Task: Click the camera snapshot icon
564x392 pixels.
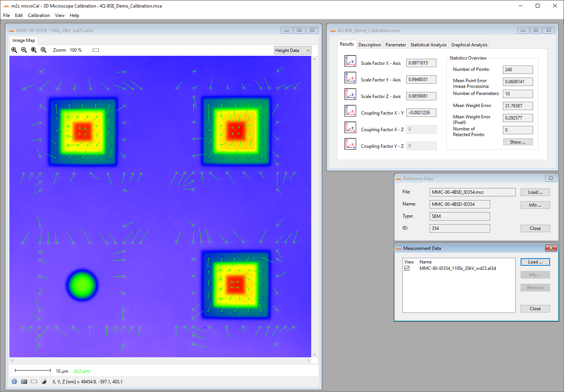Action: [24, 381]
